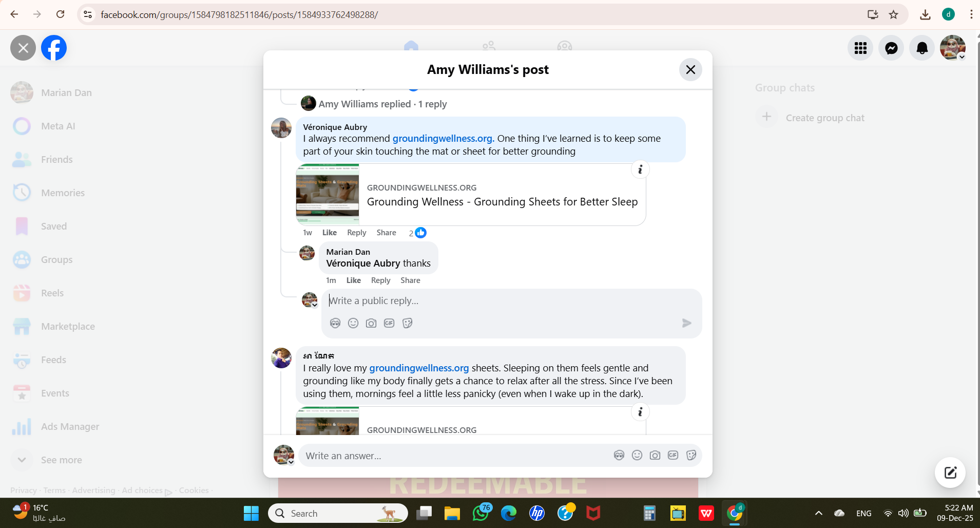Open the Facebook menu grid icon

pyautogui.click(x=860, y=48)
